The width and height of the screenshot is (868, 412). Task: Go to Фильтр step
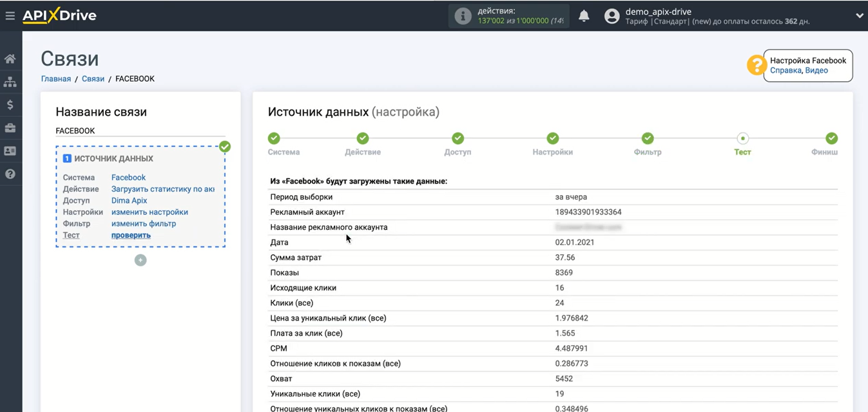coord(648,153)
